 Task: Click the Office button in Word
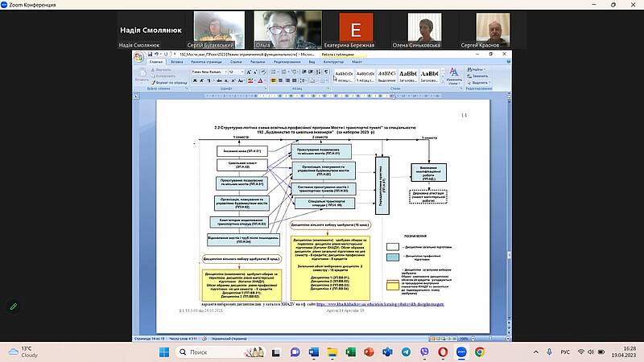click(138, 56)
